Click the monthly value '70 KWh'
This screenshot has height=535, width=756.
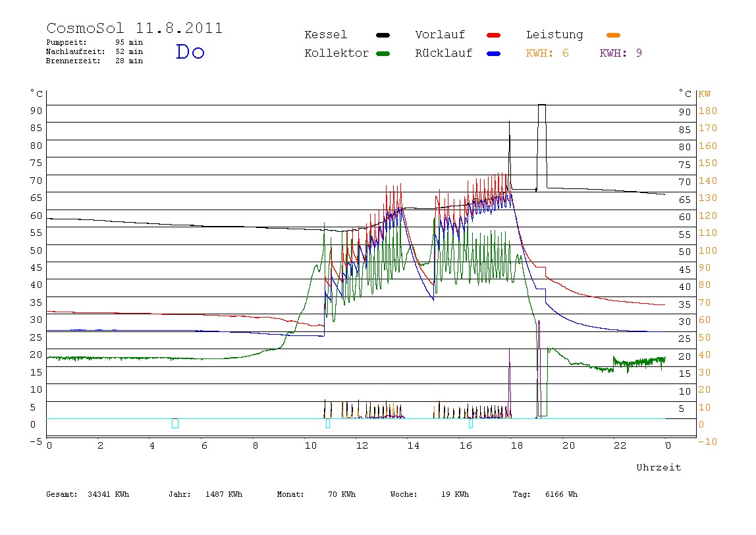pyautogui.click(x=342, y=494)
